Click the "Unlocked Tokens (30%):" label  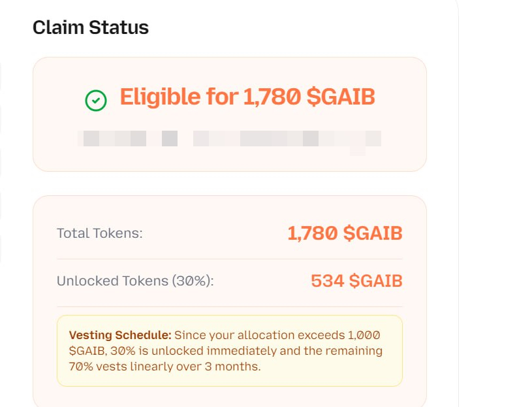point(135,281)
